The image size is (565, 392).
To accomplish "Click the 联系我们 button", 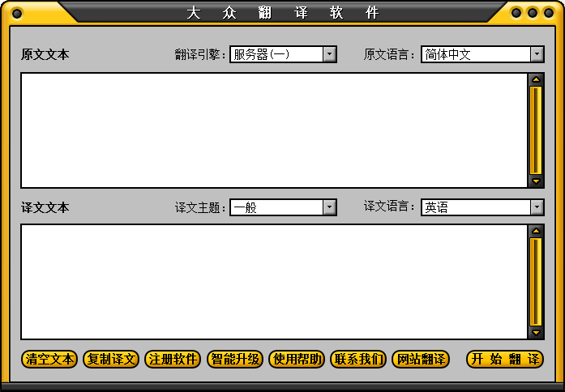I will [x=358, y=360].
